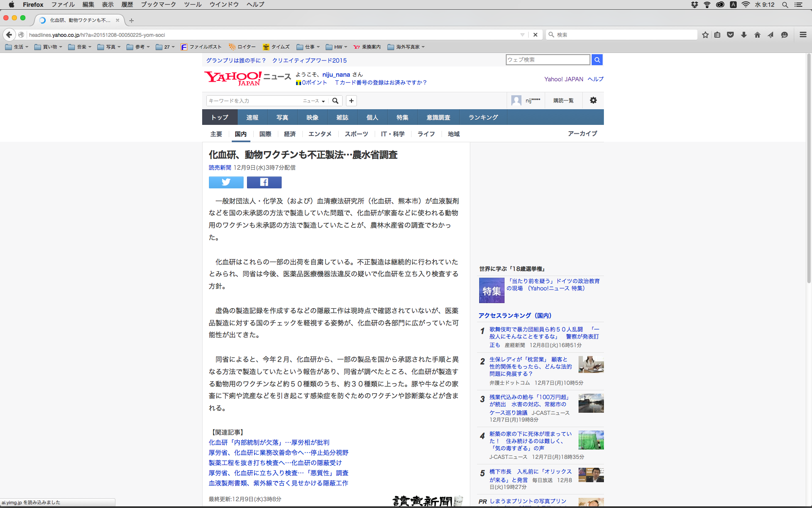Expand the URL bar history dropdown arrow
Viewport: 812px width, 508px height.
[x=522, y=35]
